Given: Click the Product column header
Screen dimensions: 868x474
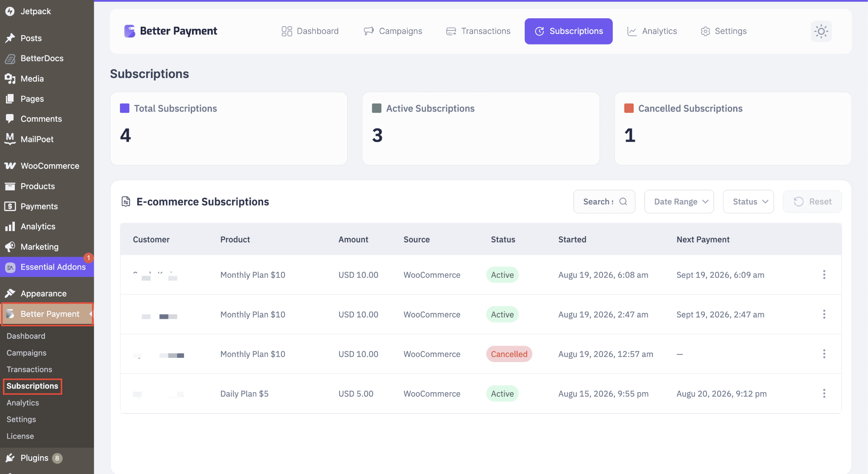Looking at the screenshot, I should (235, 240).
